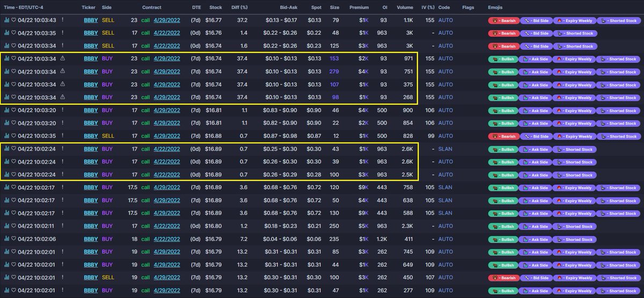644x298 pixels.
Task: Toggle heart on the 10:02:35 row
Action: point(13,136)
